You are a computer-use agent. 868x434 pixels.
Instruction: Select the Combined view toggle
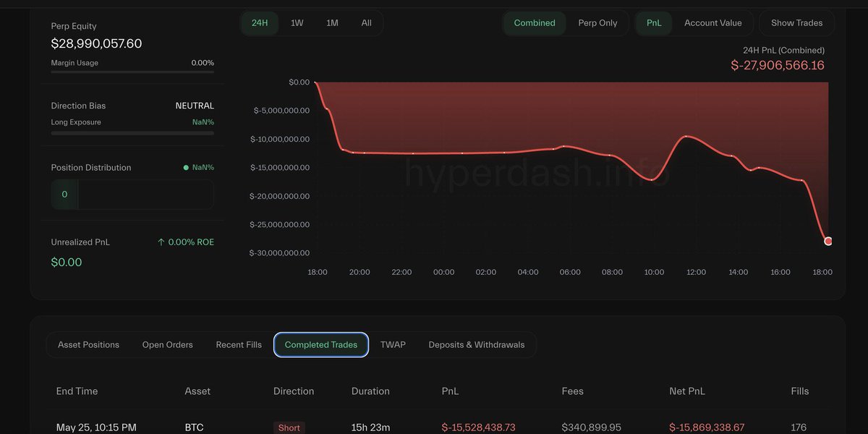point(535,23)
